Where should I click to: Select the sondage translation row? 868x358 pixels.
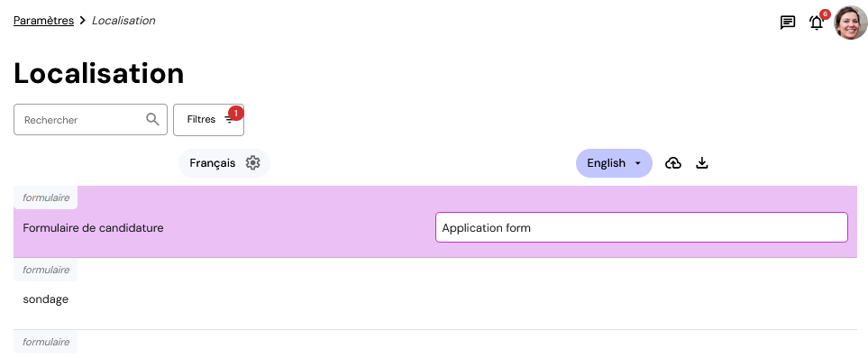tap(435, 294)
